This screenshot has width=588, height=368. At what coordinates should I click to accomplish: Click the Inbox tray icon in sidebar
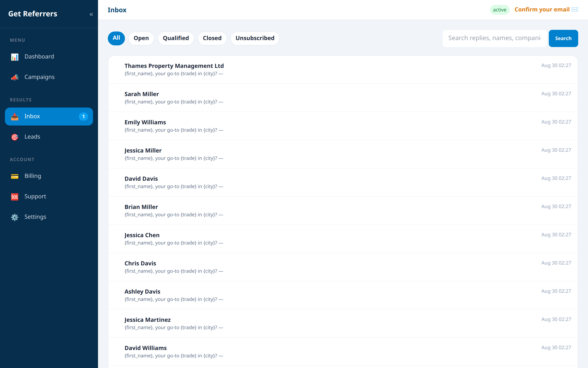pos(14,117)
